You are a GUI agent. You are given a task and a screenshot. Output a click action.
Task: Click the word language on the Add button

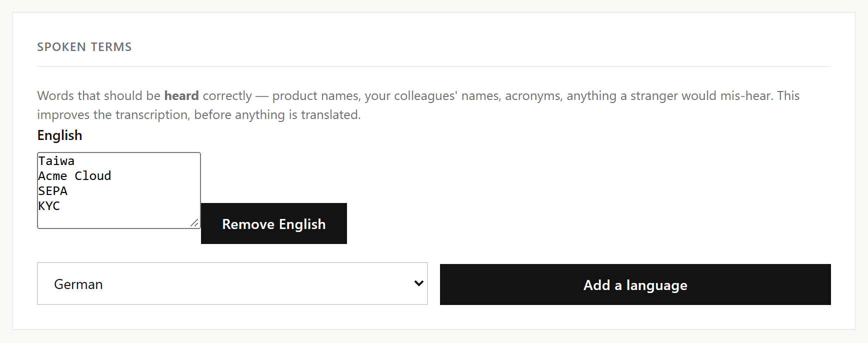coord(656,285)
